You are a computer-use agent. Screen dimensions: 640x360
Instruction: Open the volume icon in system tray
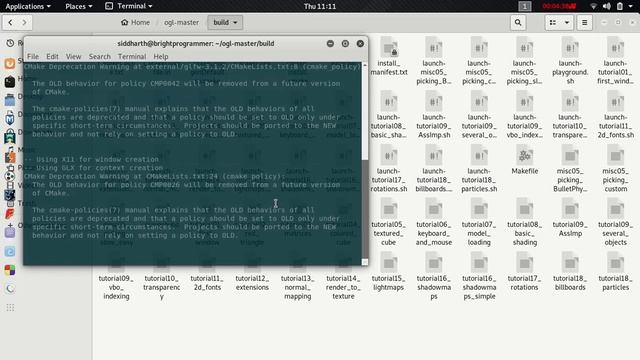tap(607, 6)
